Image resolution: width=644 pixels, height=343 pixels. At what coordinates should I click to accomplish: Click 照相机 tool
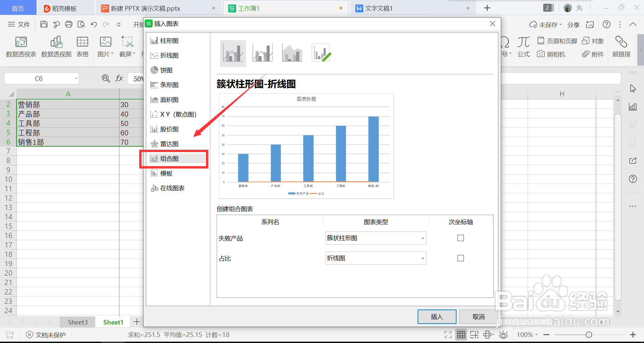pos(551,54)
